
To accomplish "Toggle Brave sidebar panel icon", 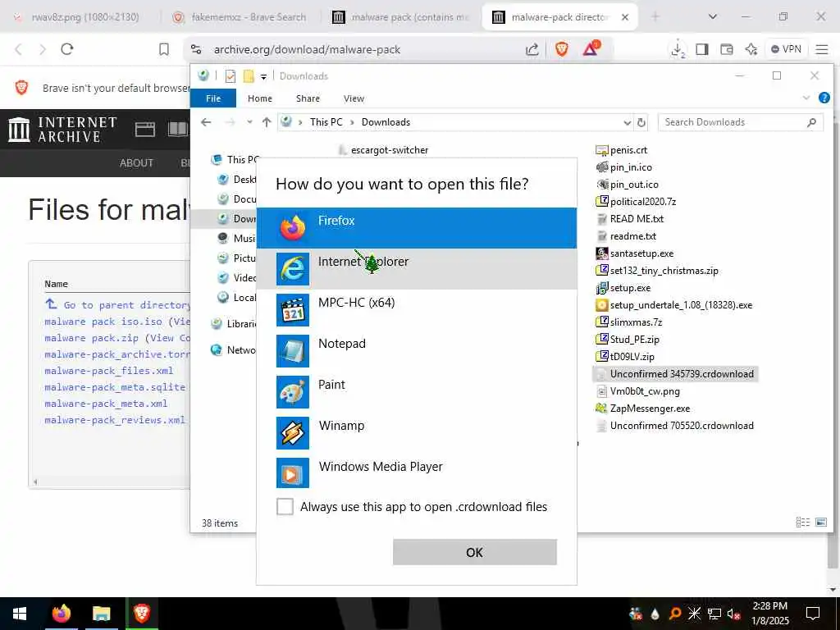I will (x=702, y=49).
